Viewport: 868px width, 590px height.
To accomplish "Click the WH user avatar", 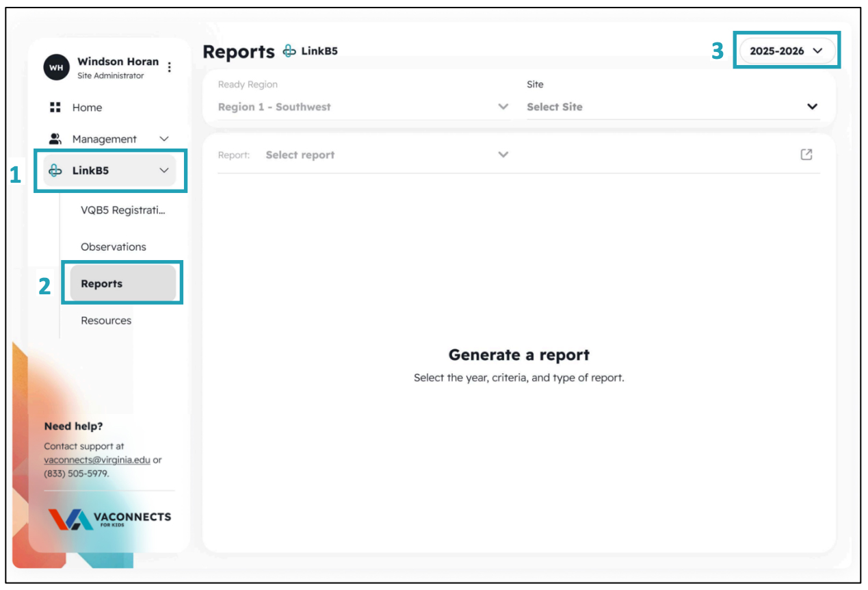I will [56, 67].
